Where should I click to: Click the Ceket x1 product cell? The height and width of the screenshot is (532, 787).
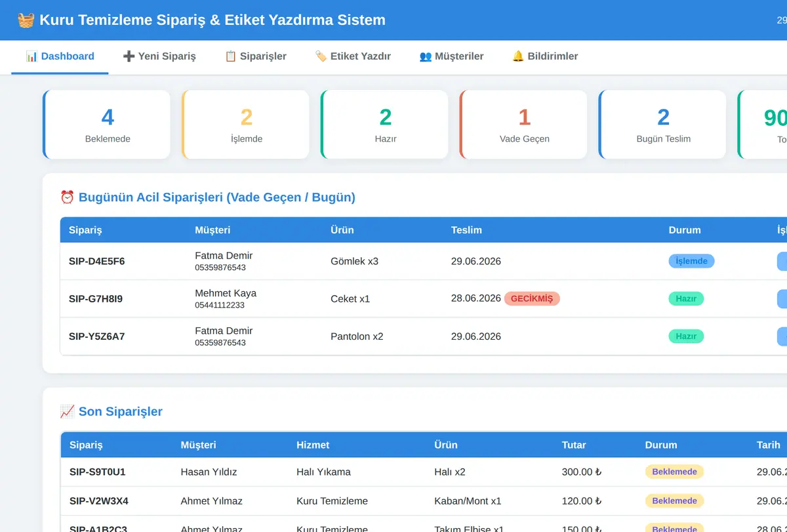tap(350, 299)
